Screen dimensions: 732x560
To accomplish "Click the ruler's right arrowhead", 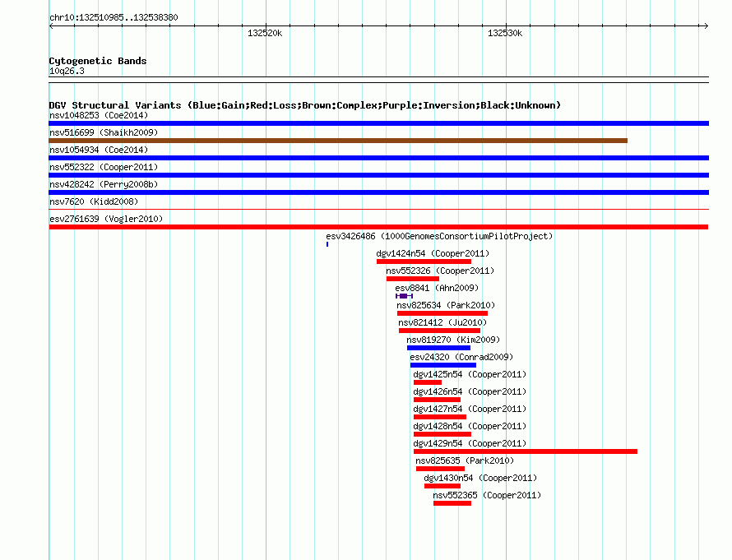I will (x=706, y=26).
